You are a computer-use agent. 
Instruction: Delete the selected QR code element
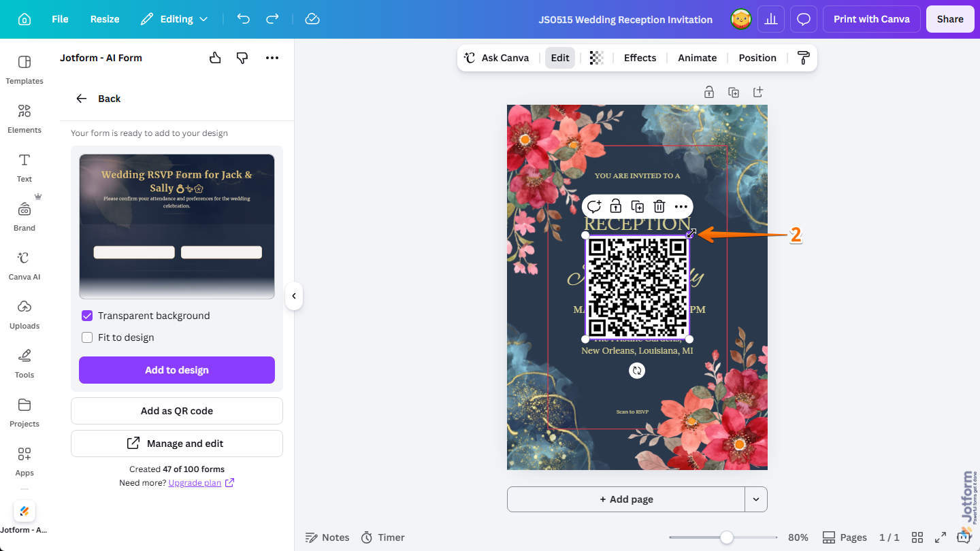click(659, 206)
